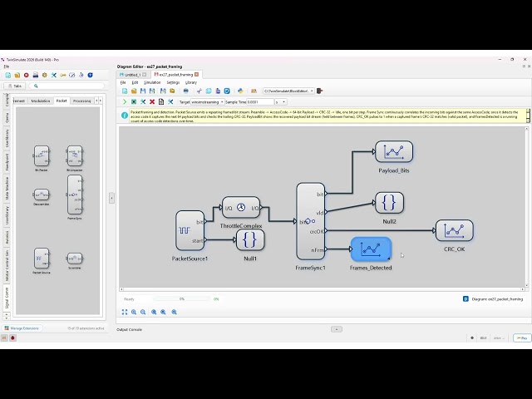Click right arrow to scroll library tabs
532x399 pixels.
[x=101, y=101]
